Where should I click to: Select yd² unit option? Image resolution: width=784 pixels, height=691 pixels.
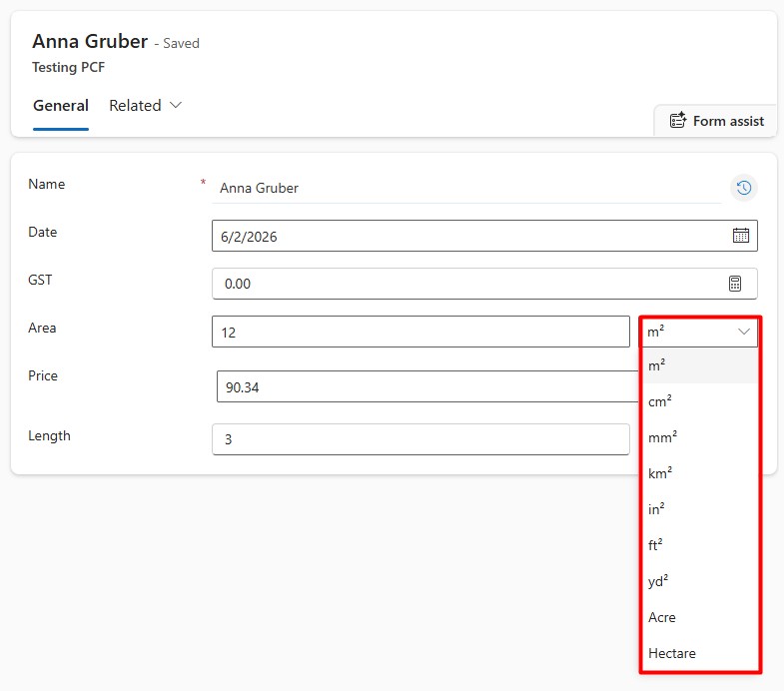pos(699,581)
